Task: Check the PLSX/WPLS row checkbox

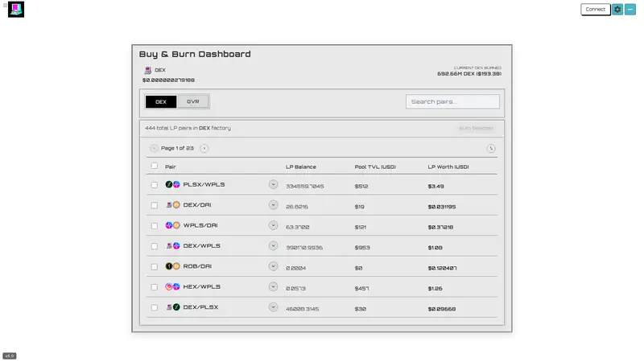Action: click(x=155, y=185)
